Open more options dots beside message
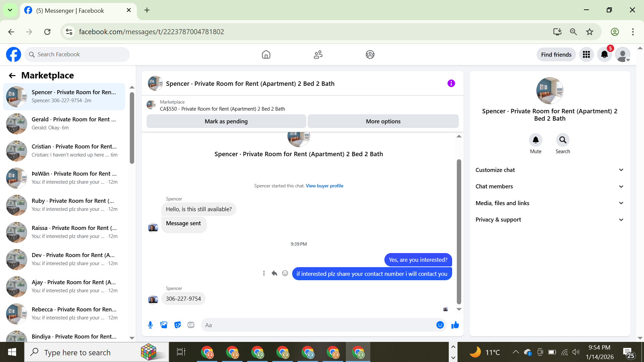This screenshot has width=644, height=362. pos(264,274)
